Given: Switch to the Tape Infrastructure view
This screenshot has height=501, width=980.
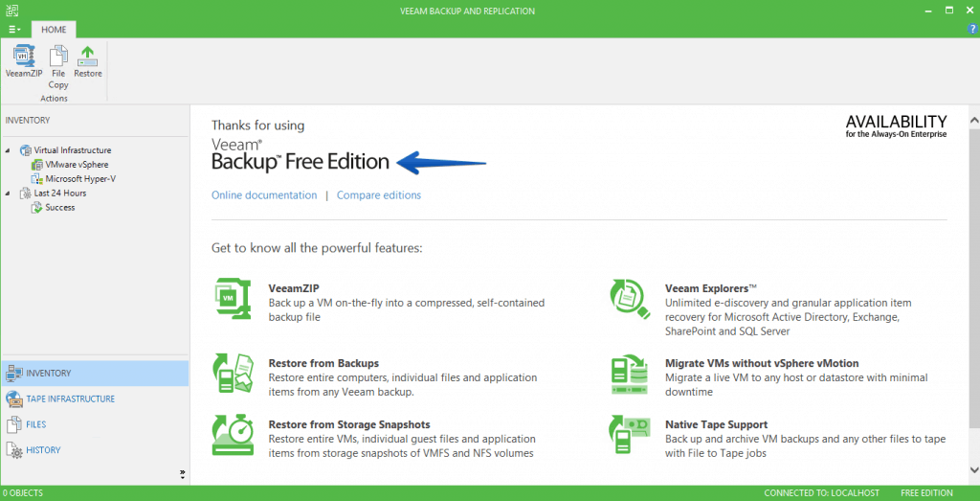Looking at the screenshot, I should point(70,399).
